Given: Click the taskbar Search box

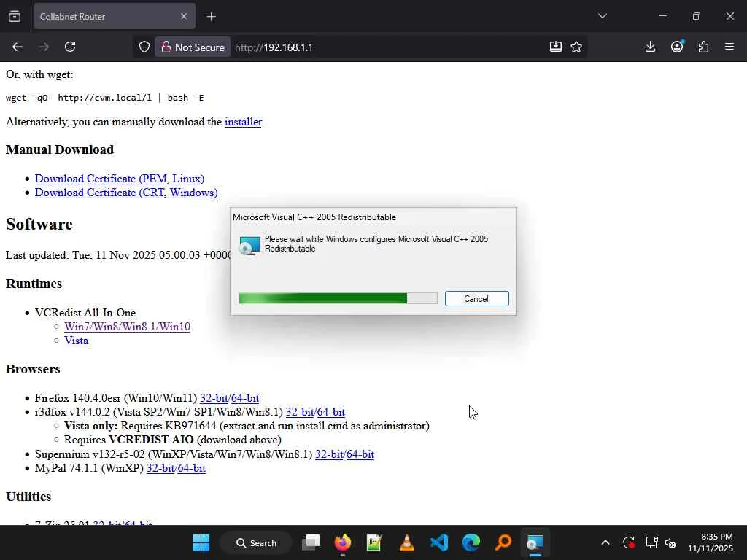Looking at the screenshot, I should pyautogui.click(x=256, y=542).
